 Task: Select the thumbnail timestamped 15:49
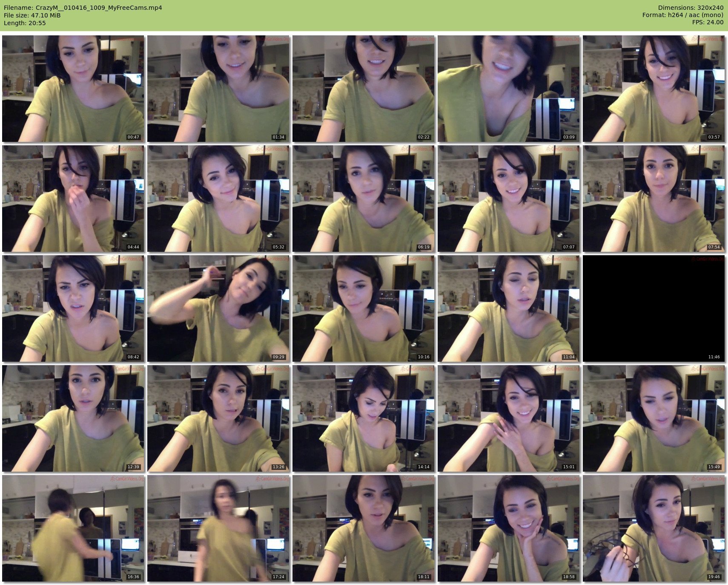coord(654,418)
